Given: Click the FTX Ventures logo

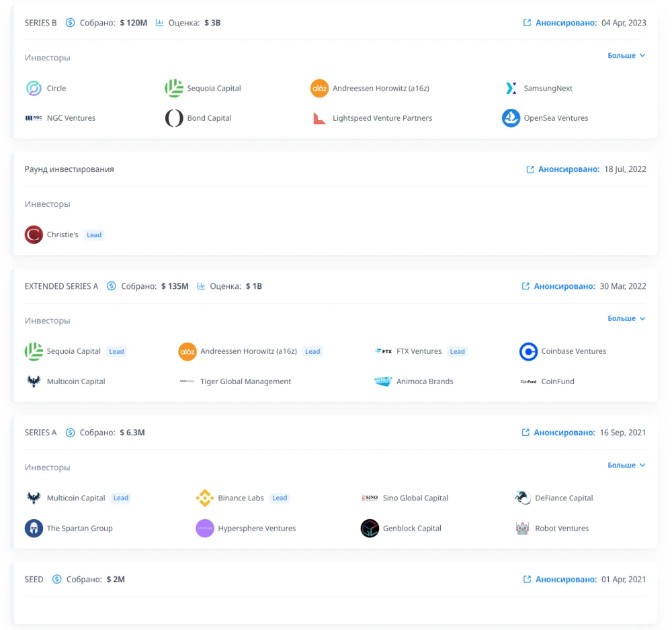Looking at the screenshot, I should [x=384, y=352].
